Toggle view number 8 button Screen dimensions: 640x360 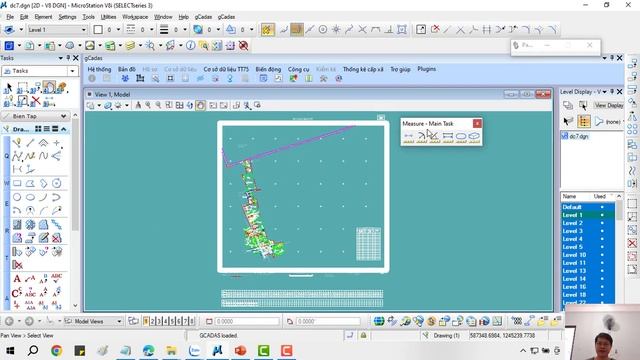[192, 321]
